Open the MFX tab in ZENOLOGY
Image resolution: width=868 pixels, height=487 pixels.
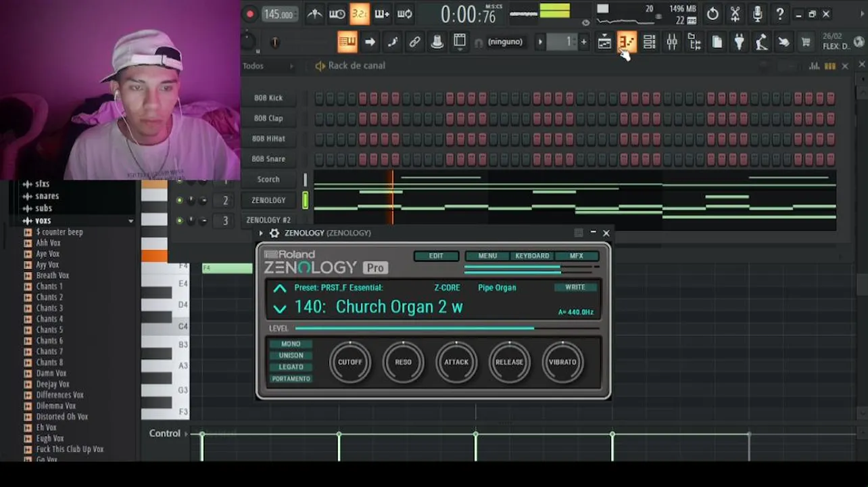pos(577,256)
